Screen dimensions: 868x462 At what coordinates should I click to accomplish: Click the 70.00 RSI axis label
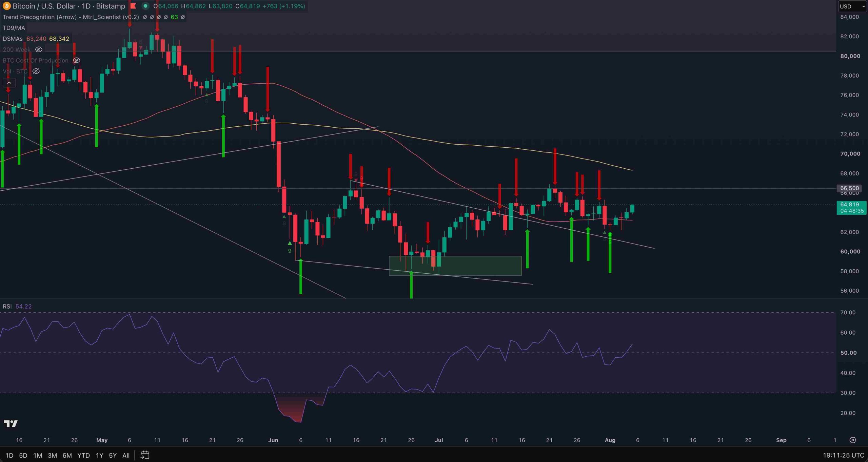coord(848,312)
